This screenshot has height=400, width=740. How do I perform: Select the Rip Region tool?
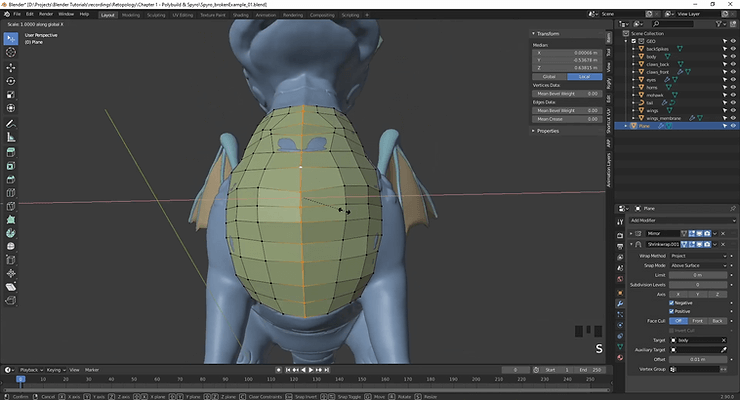(11, 300)
